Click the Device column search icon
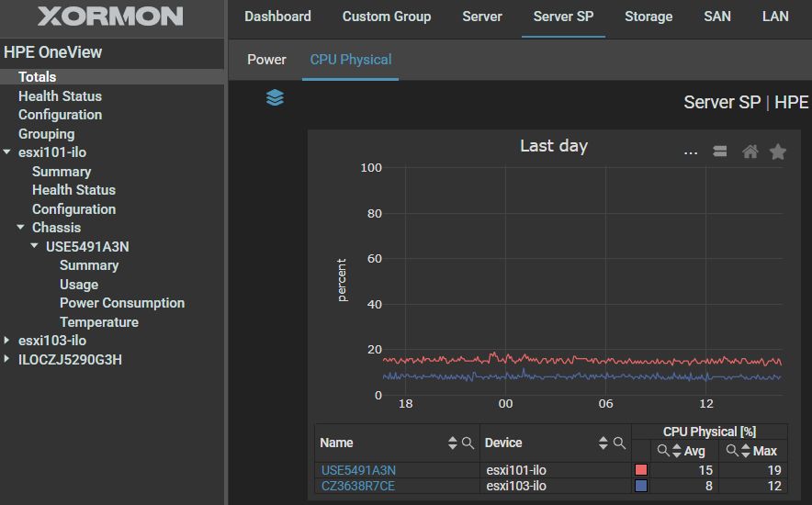Screen dimensions: 812x505 pyautogui.click(x=619, y=443)
